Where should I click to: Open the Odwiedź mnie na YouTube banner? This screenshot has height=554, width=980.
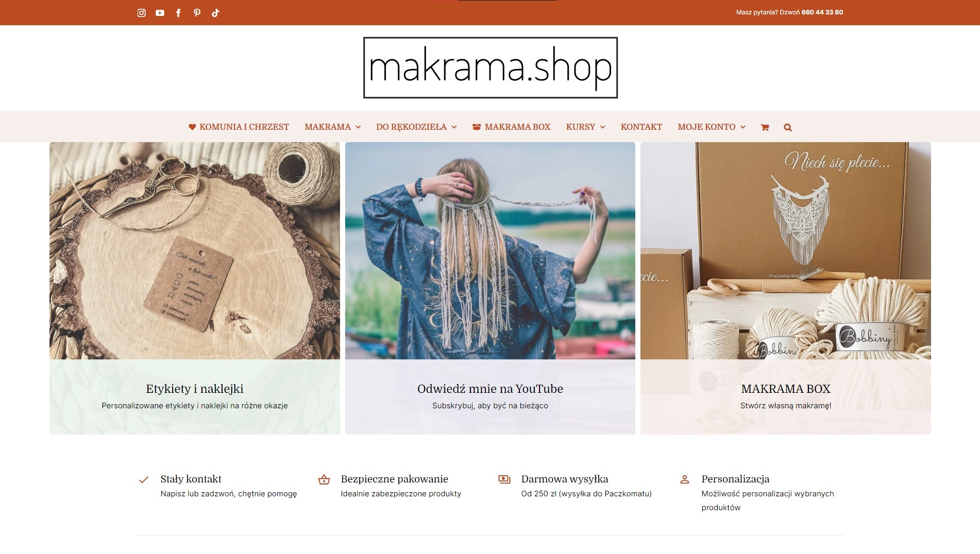point(490,288)
